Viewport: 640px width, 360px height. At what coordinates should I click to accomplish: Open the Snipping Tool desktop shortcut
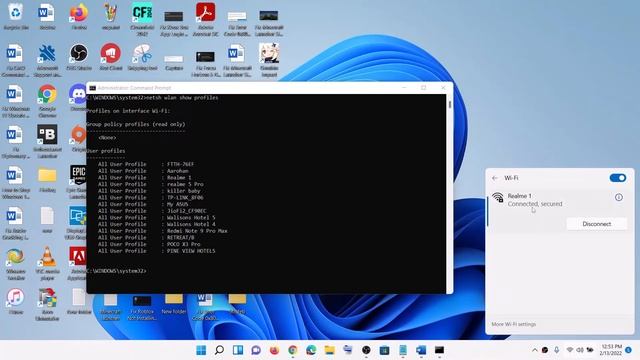[142, 57]
